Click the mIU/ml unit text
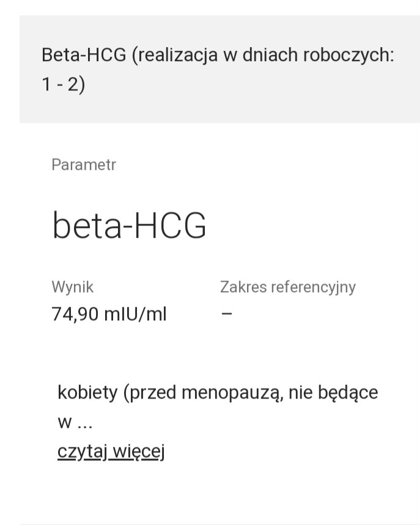This screenshot has height=525, width=420. tap(135, 314)
